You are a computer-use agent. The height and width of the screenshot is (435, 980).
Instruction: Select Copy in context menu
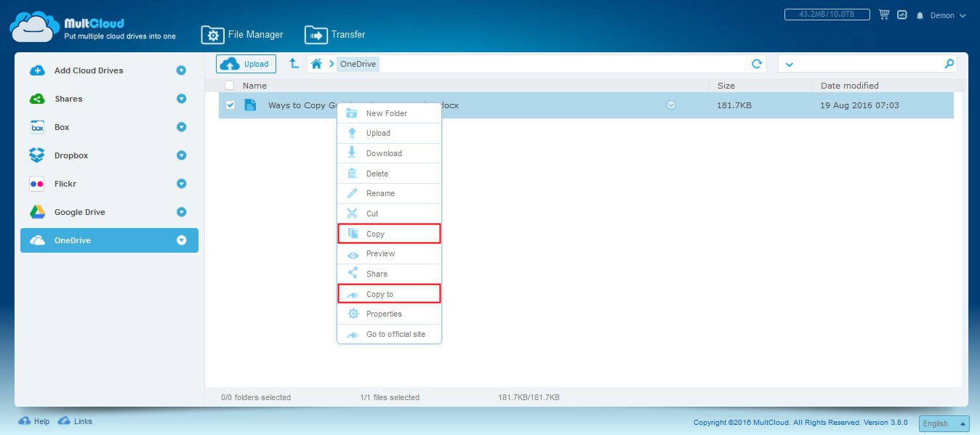tap(389, 234)
